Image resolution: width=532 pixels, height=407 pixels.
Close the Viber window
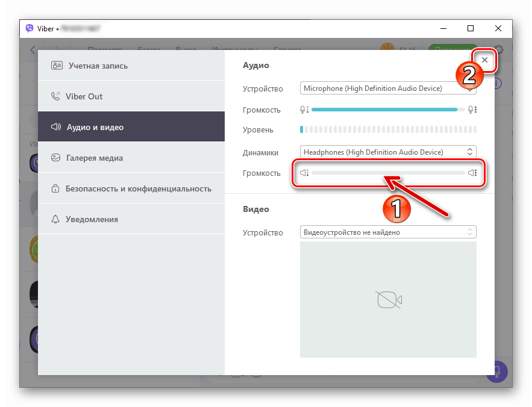(498, 28)
